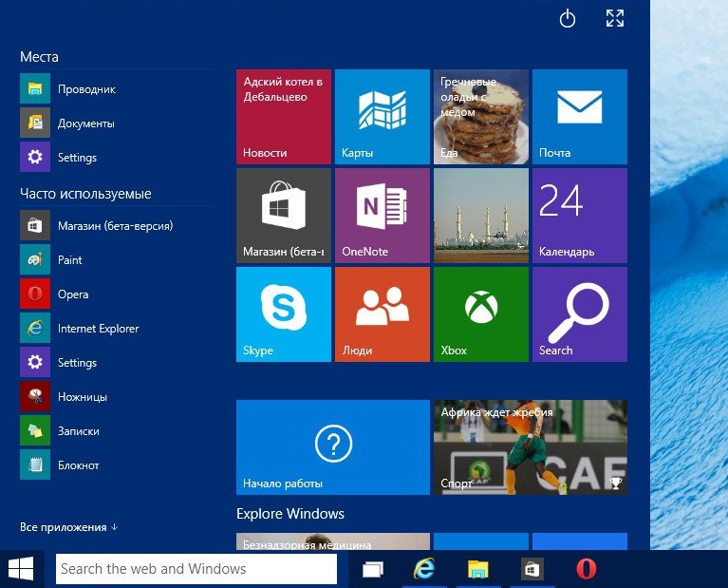Open the Начало работы tile

coord(333,447)
